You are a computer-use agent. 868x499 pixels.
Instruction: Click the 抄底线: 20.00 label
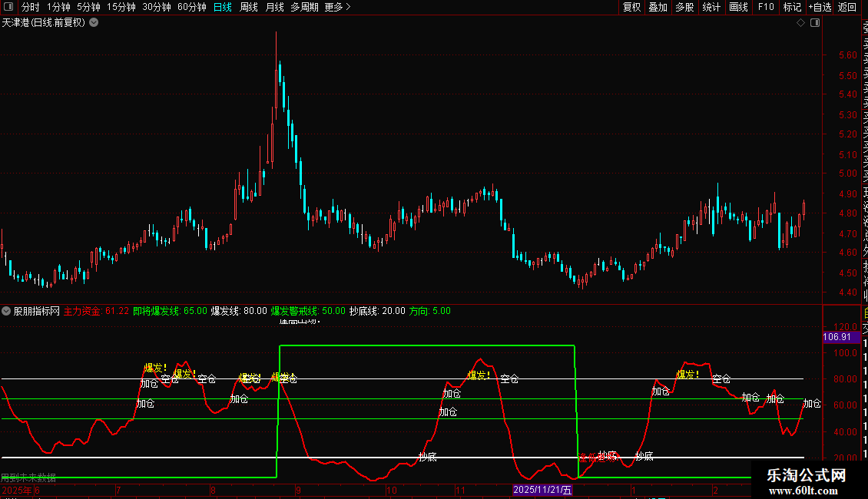(x=377, y=311)
